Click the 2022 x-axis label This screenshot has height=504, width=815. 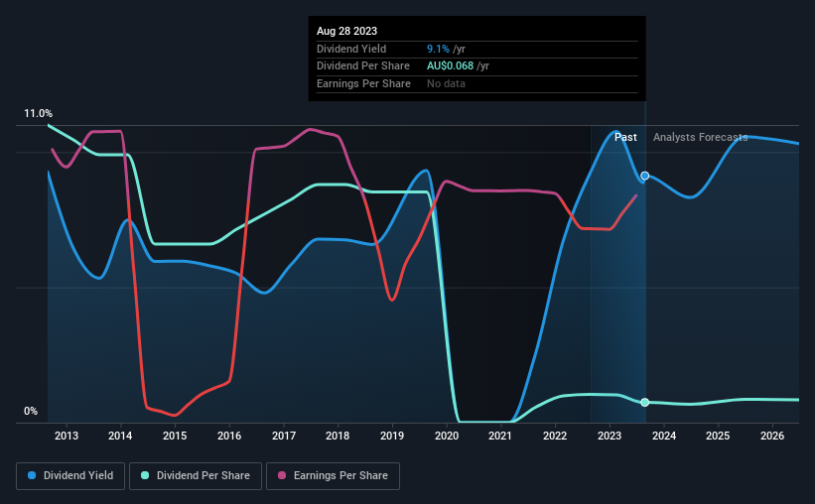point(555,436)
